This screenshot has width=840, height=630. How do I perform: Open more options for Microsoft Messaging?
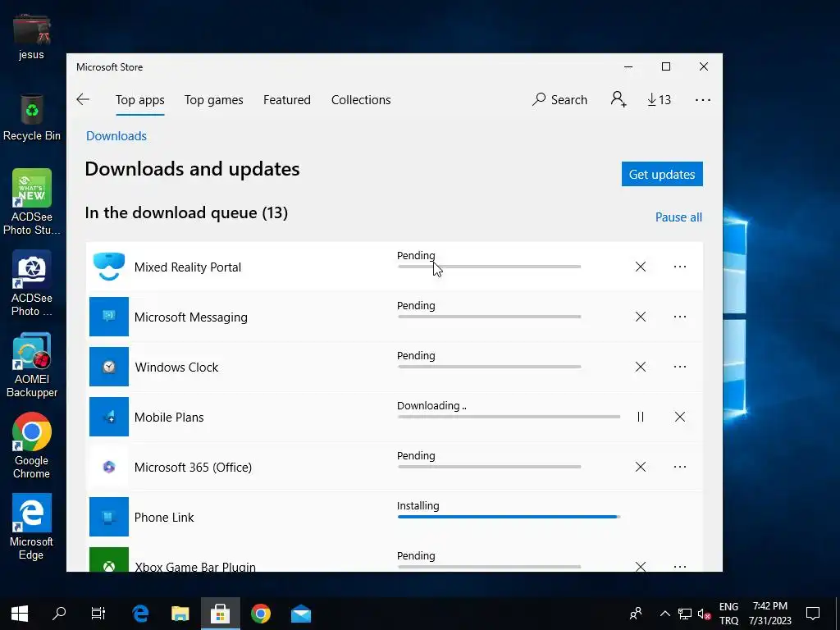click(x=680, y=317)
